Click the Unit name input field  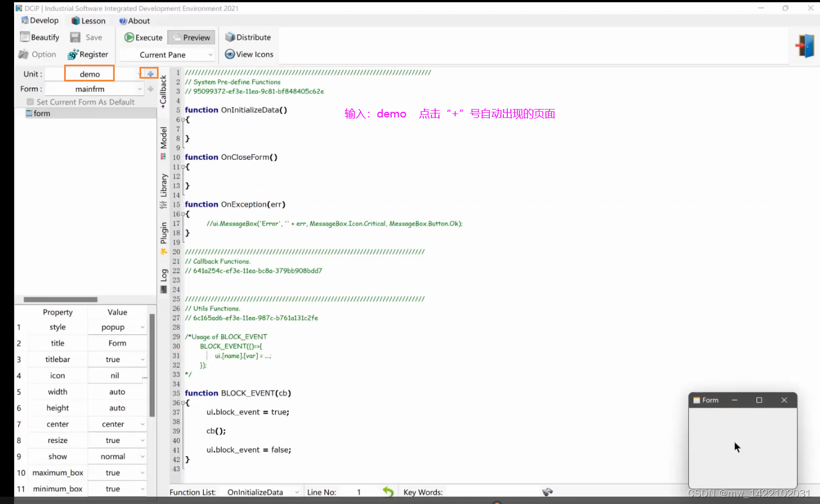tap(89, 74)
